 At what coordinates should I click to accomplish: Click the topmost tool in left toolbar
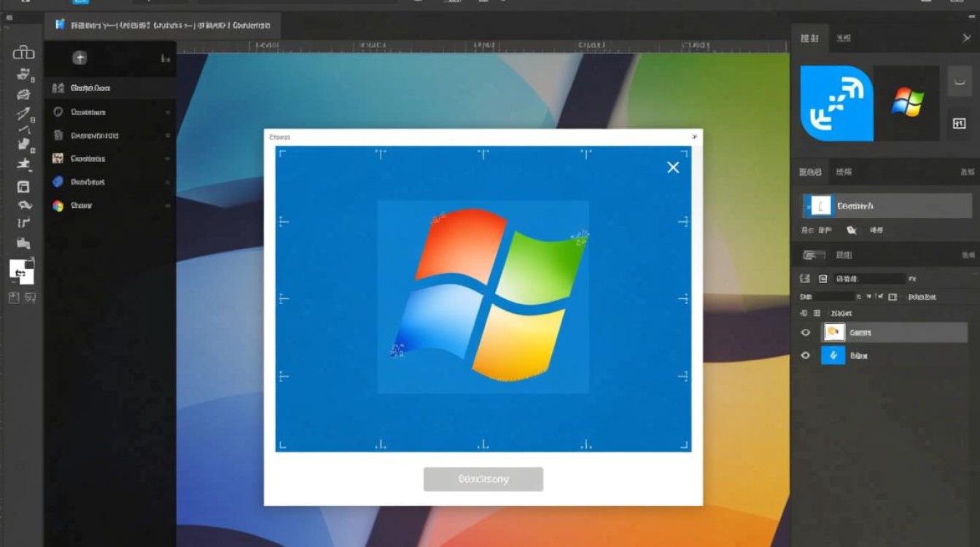23,53
